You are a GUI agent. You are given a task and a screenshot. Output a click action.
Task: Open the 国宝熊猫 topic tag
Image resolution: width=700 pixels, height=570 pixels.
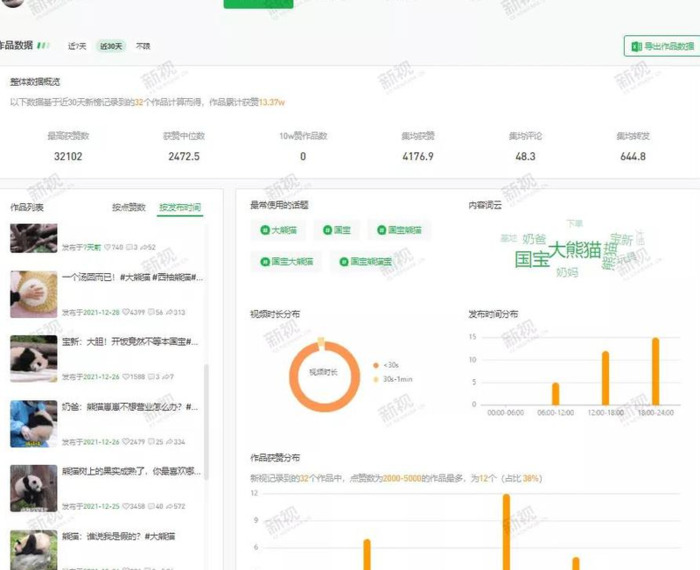tap(399, 230)
